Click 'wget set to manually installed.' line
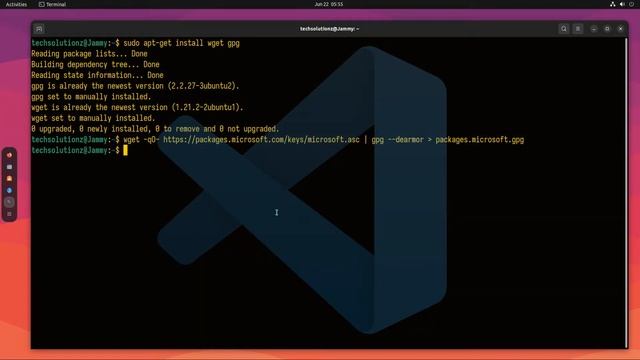This screenshot has height=360, width=640. point(93,118)
